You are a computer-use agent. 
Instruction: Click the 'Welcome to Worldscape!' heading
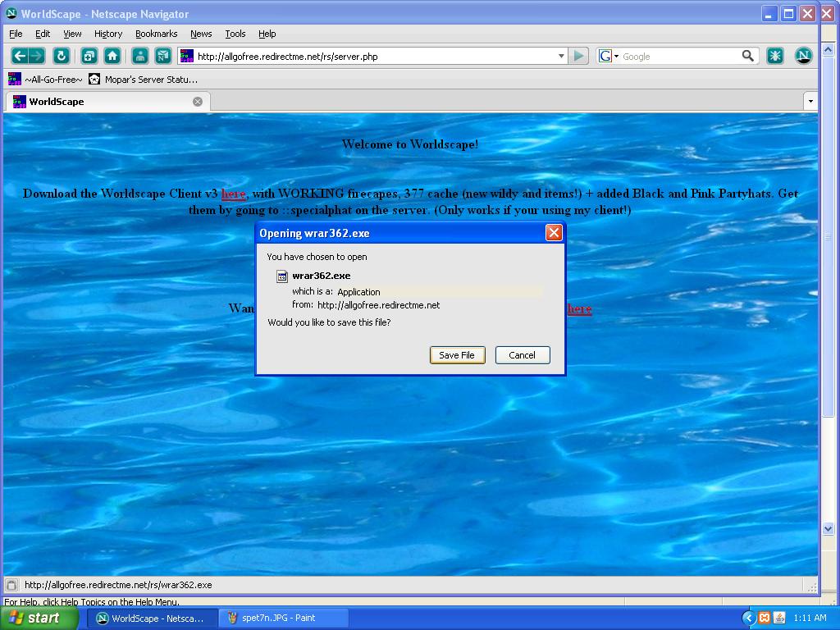(x=410, y=144)
